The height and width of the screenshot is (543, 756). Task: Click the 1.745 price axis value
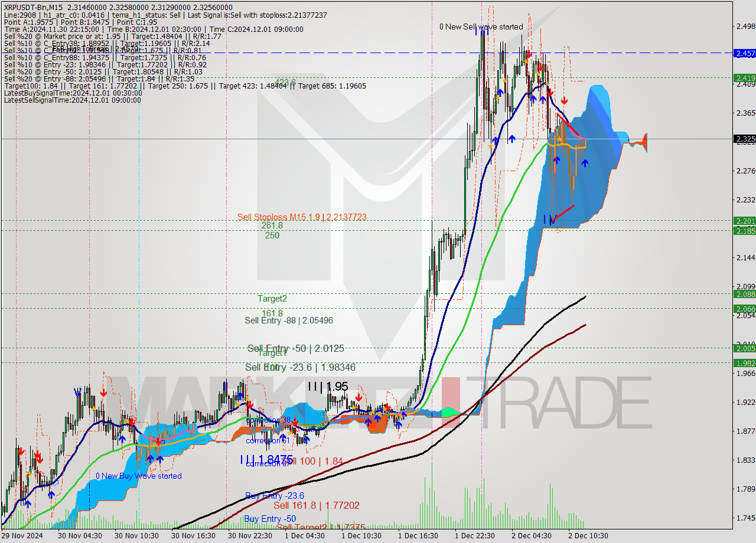tap(745, 518)
